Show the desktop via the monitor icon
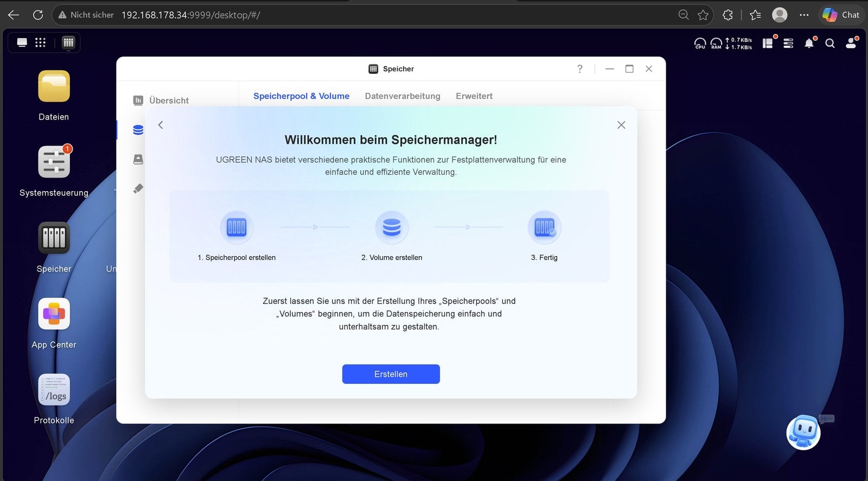 point(22,42)
